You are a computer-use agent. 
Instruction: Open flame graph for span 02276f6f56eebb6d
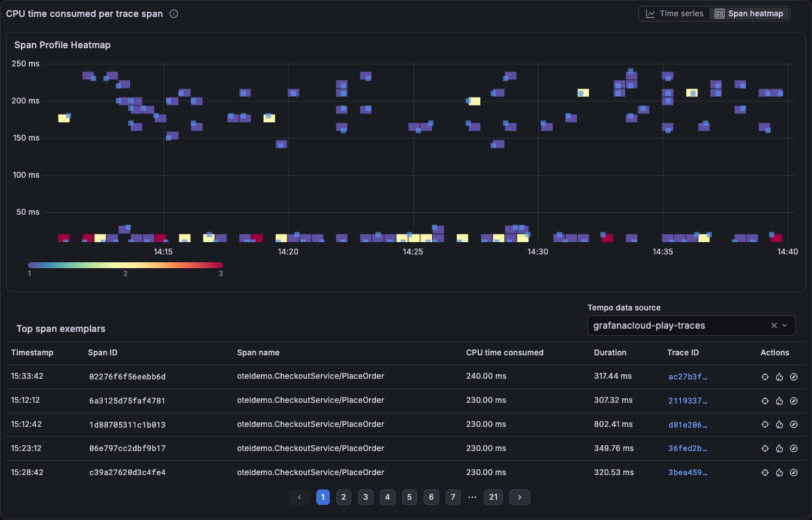[779, 377]
